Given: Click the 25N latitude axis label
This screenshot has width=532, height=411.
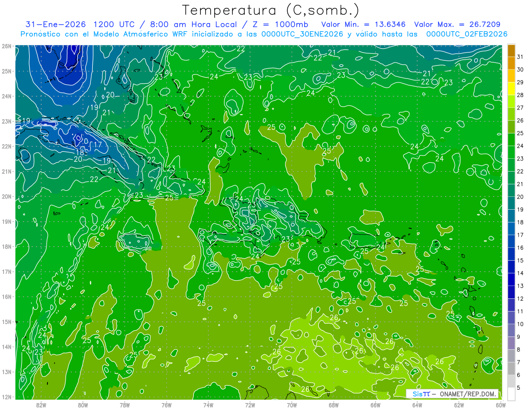Looking at the screenshot, I should coord(6,71).
